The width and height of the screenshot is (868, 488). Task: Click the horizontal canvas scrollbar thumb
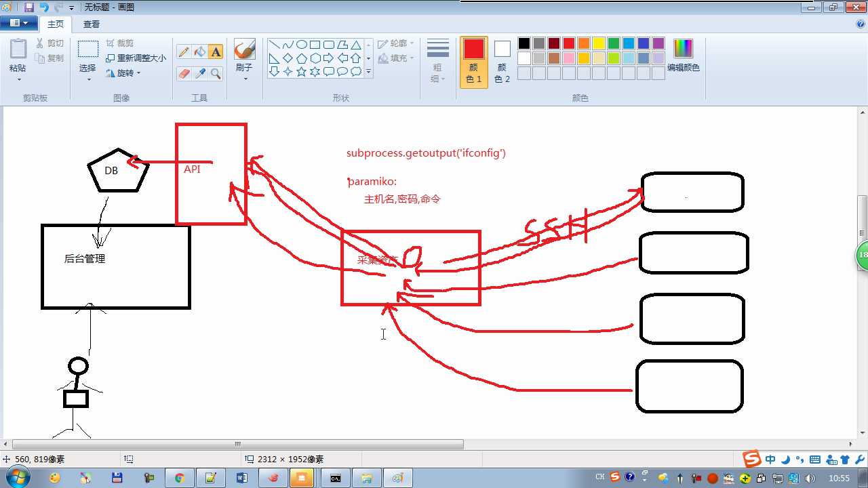point(237,445)
